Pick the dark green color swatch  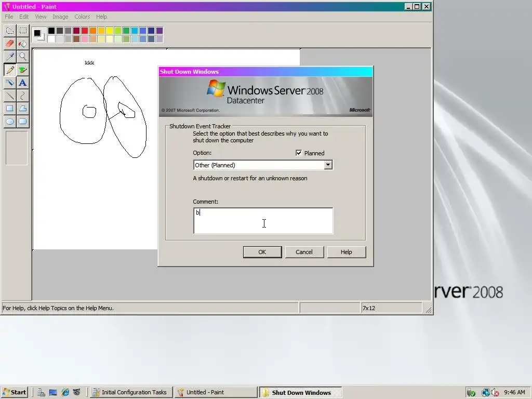tap(126, 31)
